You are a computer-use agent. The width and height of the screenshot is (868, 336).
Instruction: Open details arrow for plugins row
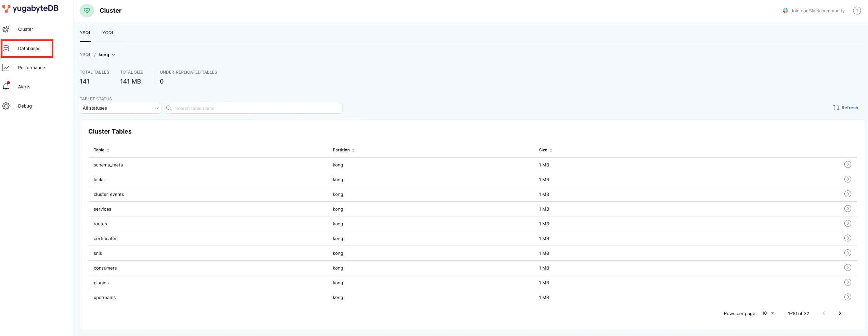pos(848,283)
